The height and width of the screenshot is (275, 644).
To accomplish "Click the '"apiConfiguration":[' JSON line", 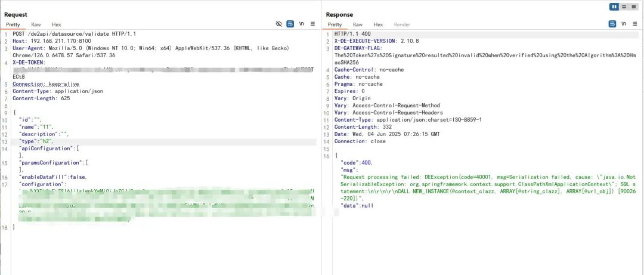I will (49, 149).
